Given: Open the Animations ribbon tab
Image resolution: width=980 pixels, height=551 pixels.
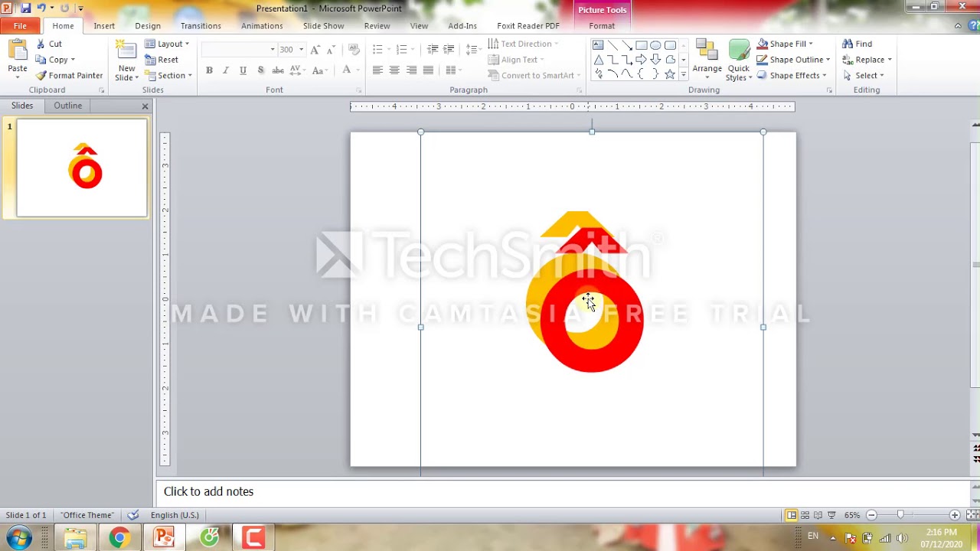Looking at the screenshot, I should tap(262, 26).
